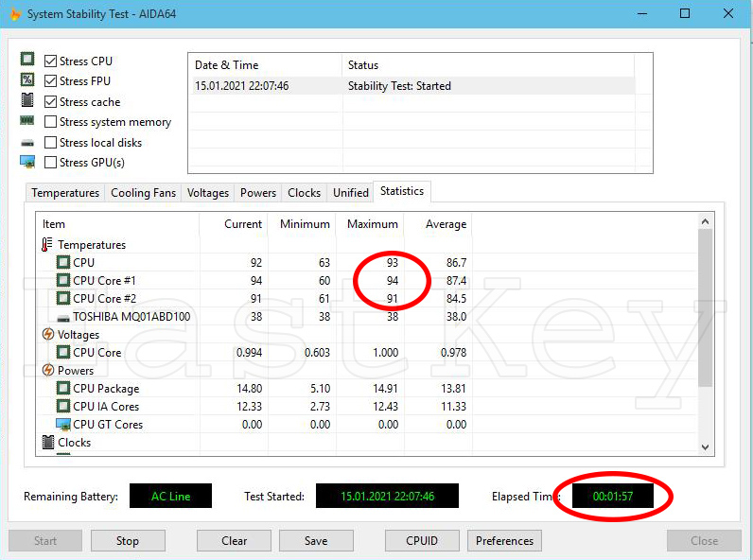Click the Save button

coord(316,541)
